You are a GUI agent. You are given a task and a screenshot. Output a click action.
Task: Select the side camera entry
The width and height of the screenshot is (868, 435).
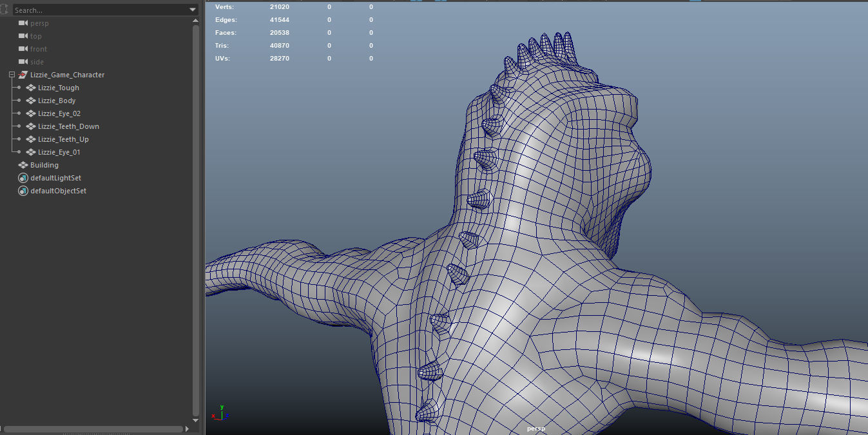tap(37, 62)
